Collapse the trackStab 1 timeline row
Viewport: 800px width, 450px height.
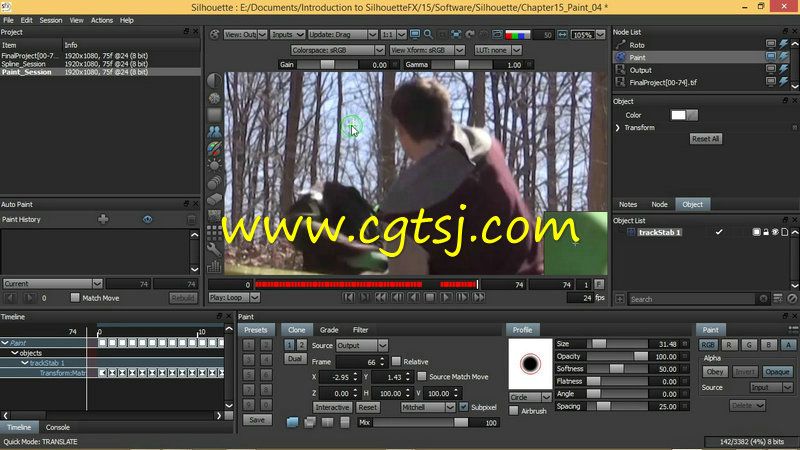pos(24,363)
